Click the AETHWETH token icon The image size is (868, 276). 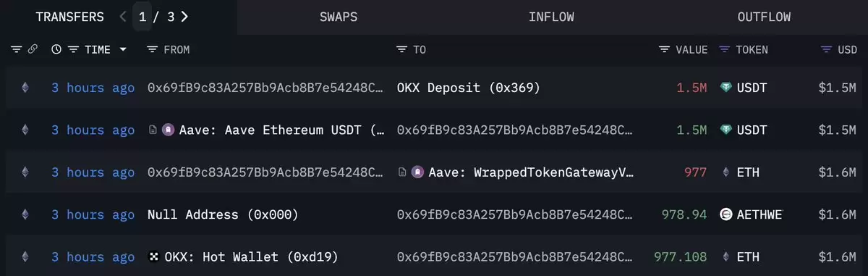point(726,214)
